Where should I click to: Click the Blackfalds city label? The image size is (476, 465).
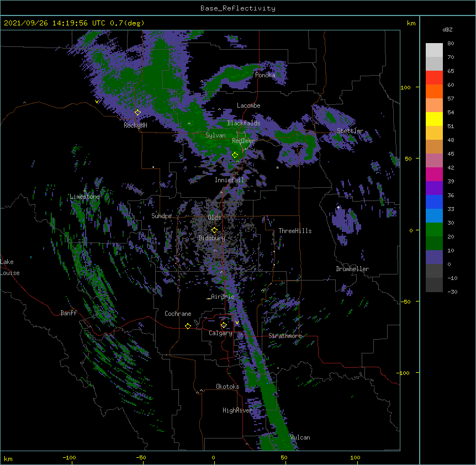(x=244, y=123)
